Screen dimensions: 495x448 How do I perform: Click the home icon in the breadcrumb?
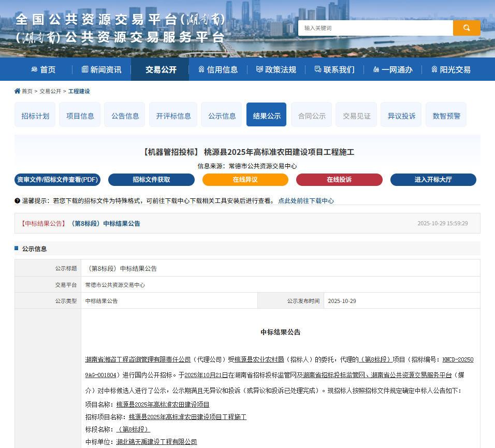pyautogui.click(x=17, y=91)
